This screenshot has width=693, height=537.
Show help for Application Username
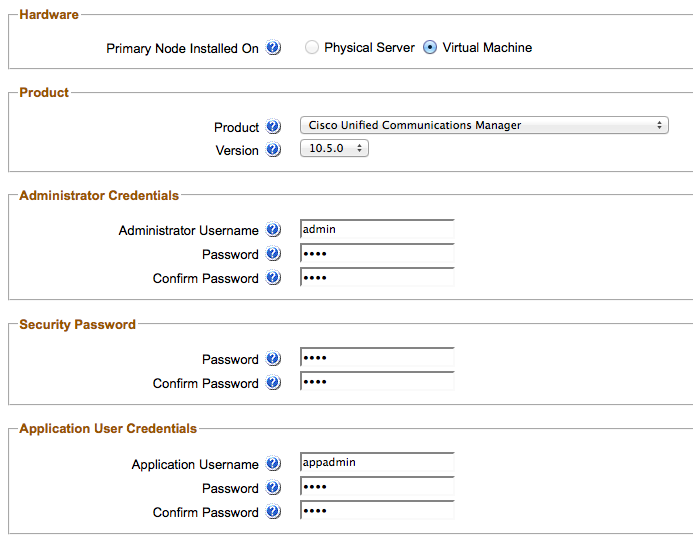pos(273,464)
